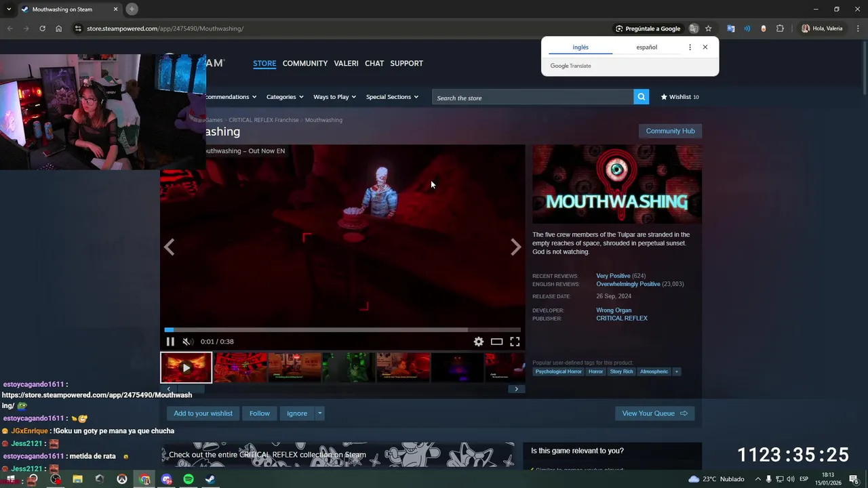This screenshot has width=868, height=488.
Task: Click the Ignore button
Action: tap(297, 413)
